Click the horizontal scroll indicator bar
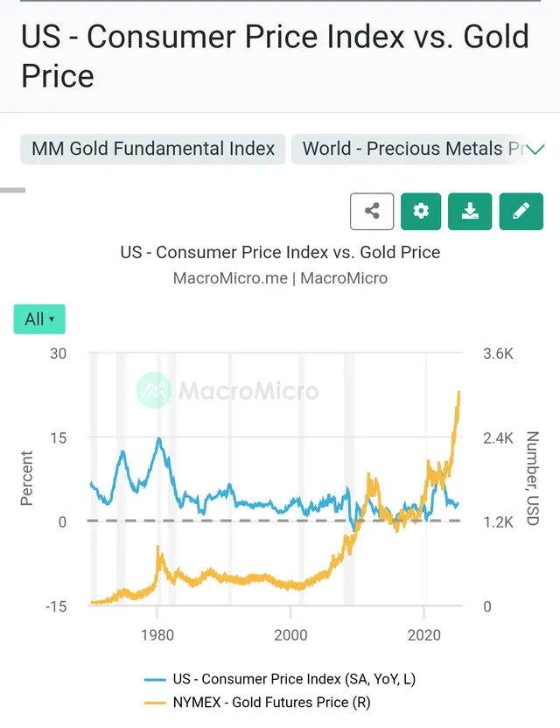Image resolution: width=560 pixels, height=728 pixels. (x=13, y=190)
